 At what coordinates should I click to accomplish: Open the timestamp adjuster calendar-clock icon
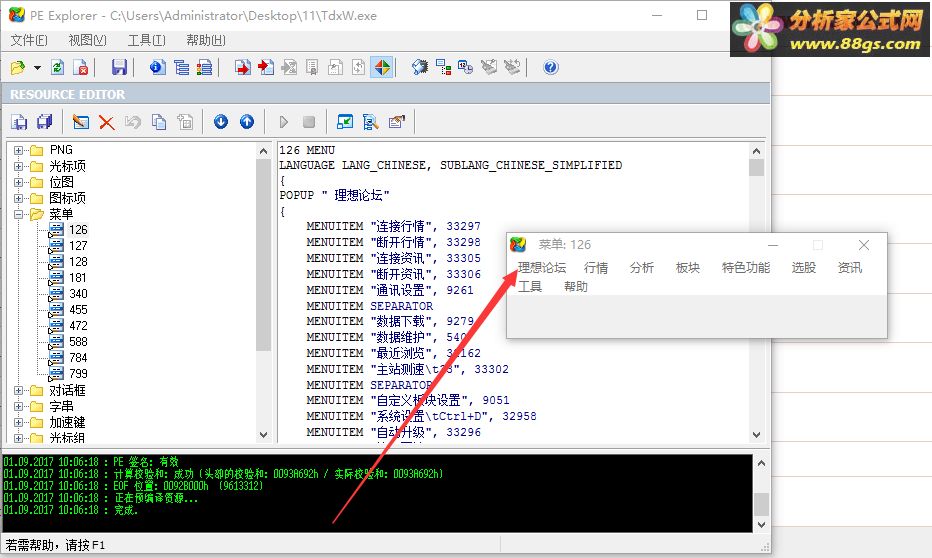(x=465, y=68)
